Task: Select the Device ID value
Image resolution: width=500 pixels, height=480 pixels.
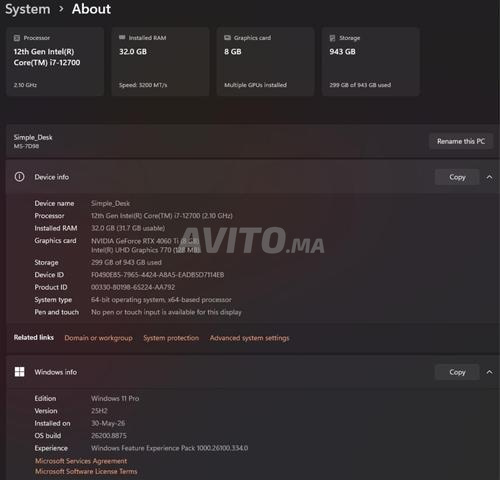Action: pos(157,275)
